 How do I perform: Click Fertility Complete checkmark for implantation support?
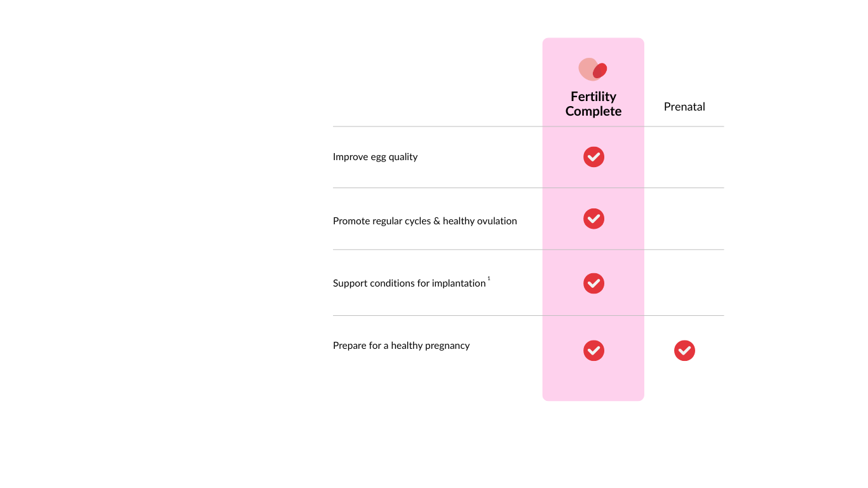(x=593, y=283)
